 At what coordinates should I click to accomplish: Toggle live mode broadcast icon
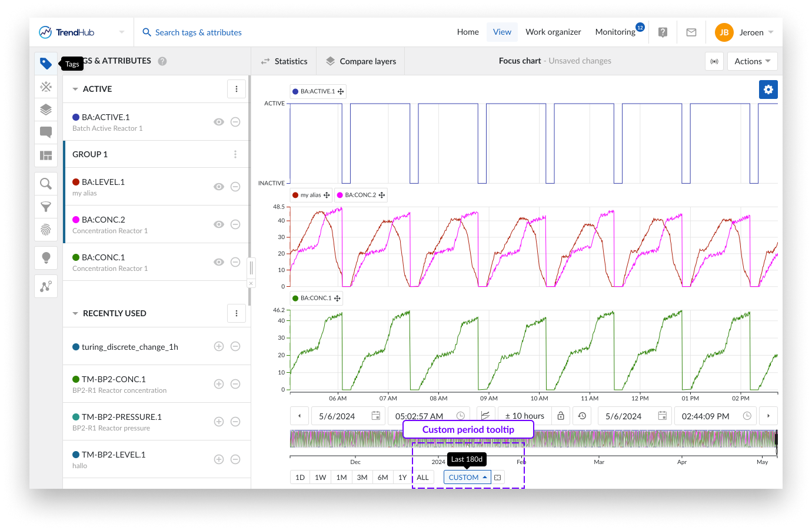[x=714, y=61]
